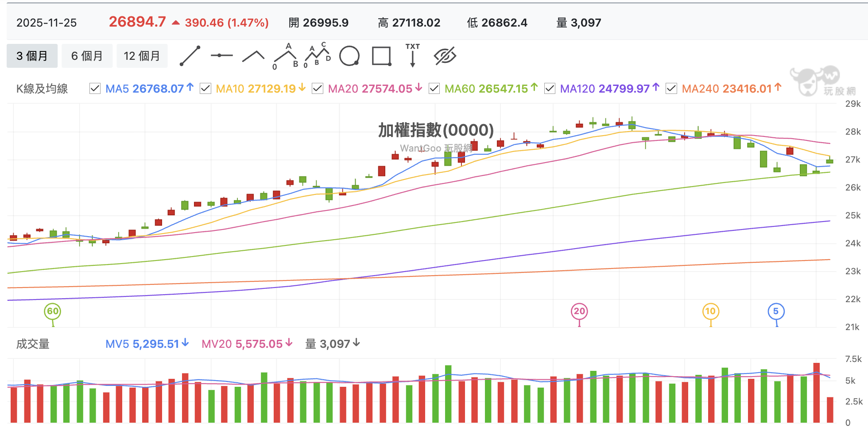Click the MA60 26547.15 value label

click(491, 89)
